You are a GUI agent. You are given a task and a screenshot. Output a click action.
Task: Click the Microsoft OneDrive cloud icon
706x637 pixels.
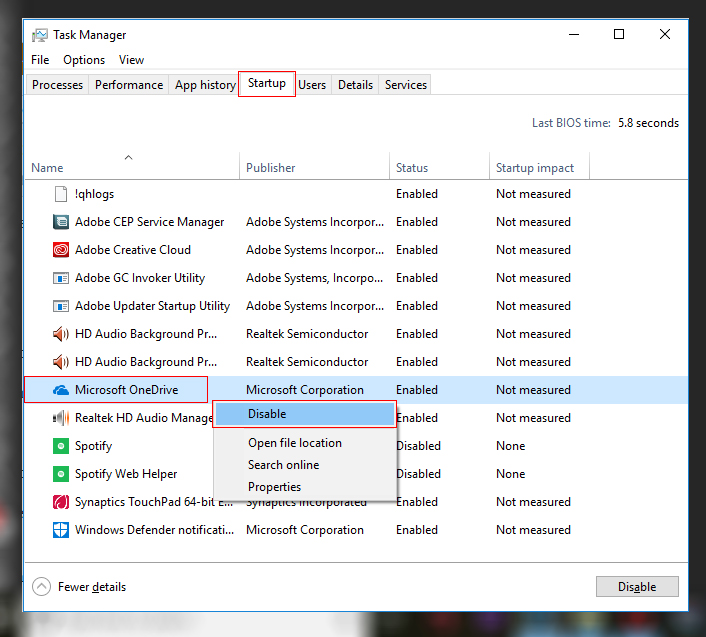point(61,390)
